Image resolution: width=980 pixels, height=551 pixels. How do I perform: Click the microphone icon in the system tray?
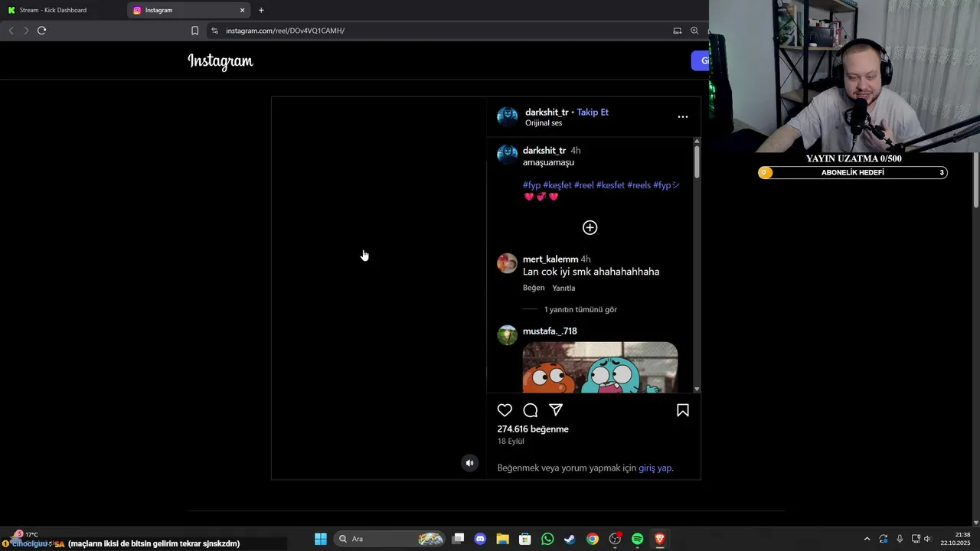click(x=900, y=539)
